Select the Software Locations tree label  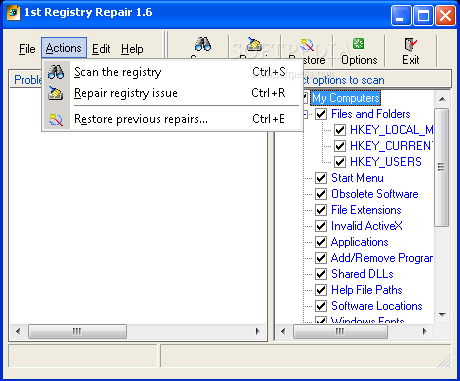pyautogui.click(x=377, y=306)
